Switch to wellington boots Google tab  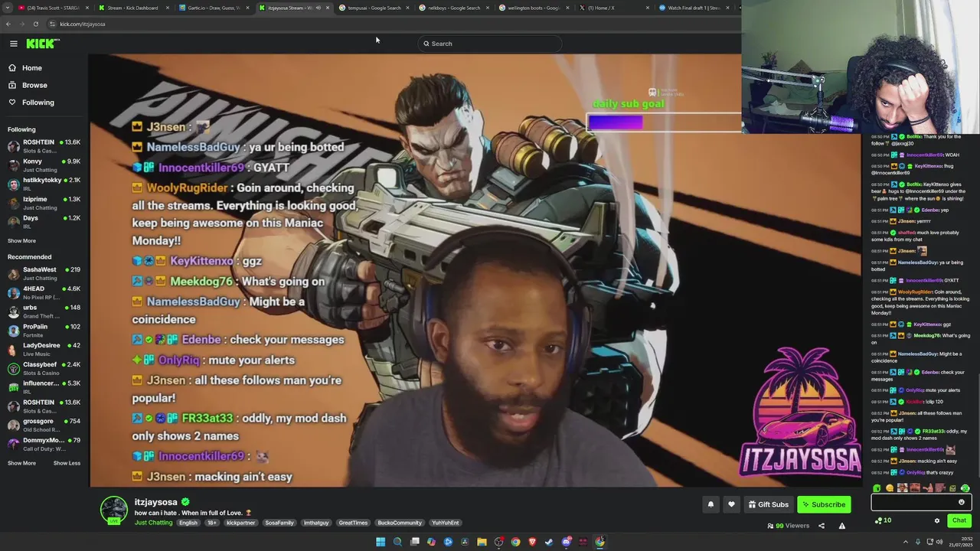coord(533,8)
